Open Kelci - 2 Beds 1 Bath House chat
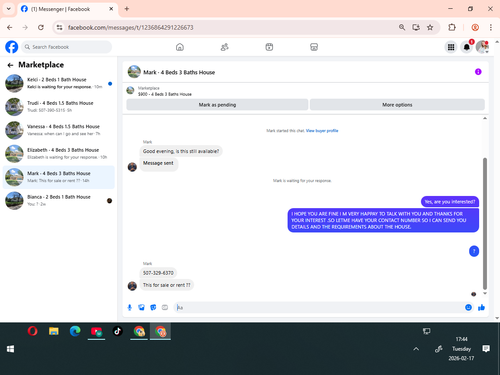 pyautogui.click(x=59, y=83)
